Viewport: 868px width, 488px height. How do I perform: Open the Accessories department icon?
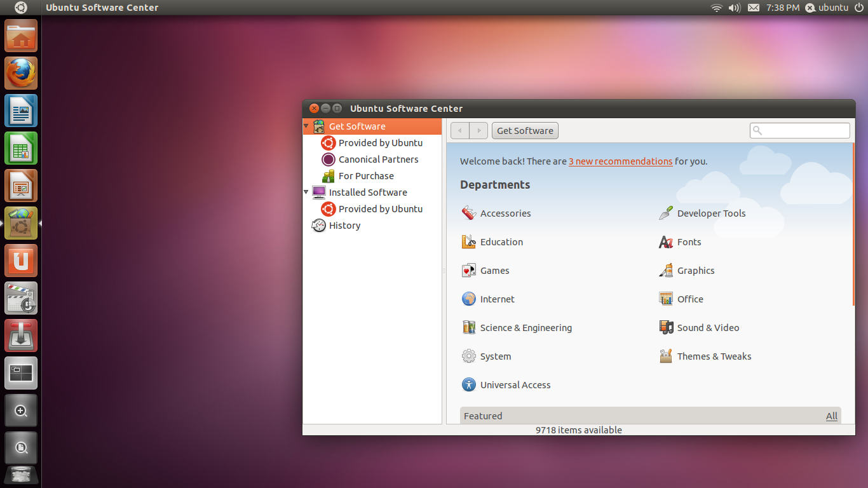tap(469, 213)
